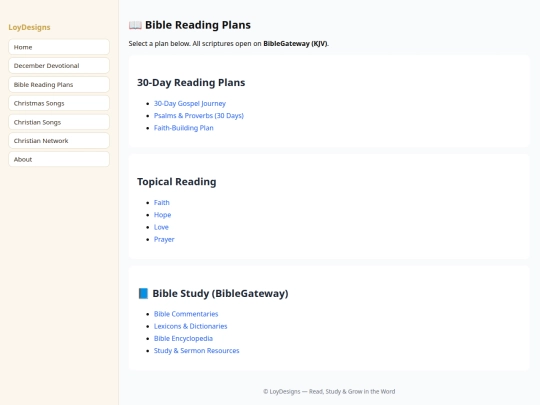Open the Home sidebar item
This screenshot has width=540, height=405.
(59, 47)
